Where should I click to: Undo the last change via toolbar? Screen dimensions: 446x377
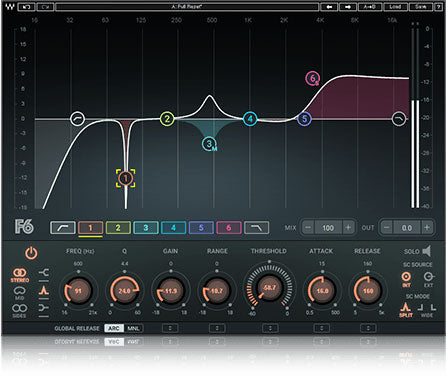point(26,7)
